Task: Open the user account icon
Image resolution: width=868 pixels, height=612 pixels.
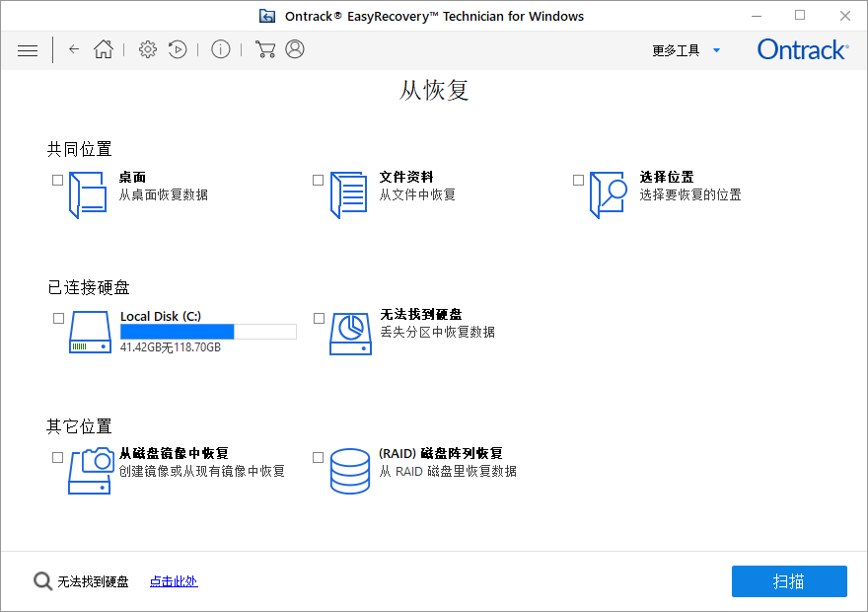Action: coord(295,49)
